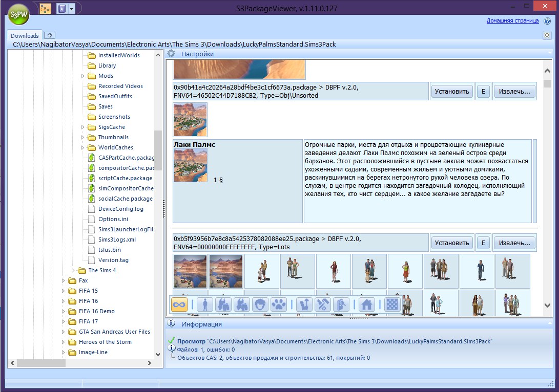Filter by lots house icon
Screen dimensions: 559x392
[x=367, y=305]
